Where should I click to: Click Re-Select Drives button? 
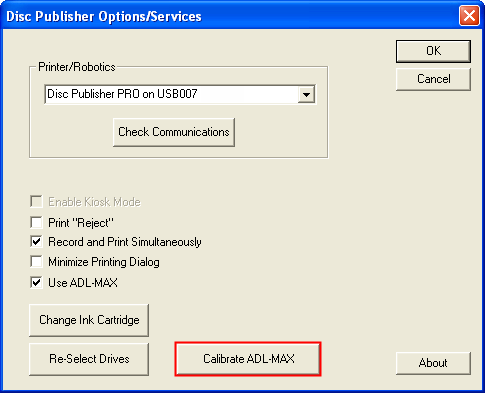point(89,359)
